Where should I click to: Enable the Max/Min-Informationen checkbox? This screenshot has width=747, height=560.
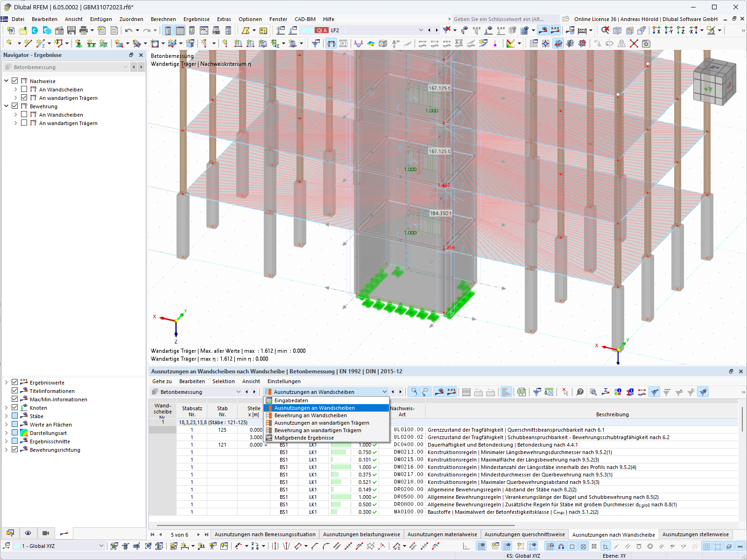[14, 399]
